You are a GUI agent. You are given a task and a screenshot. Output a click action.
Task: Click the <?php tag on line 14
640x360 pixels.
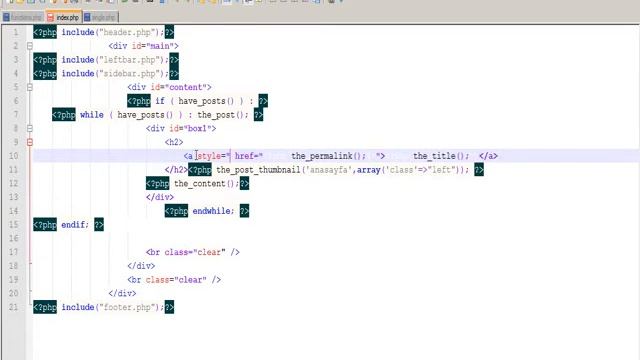tap(176, 211)
